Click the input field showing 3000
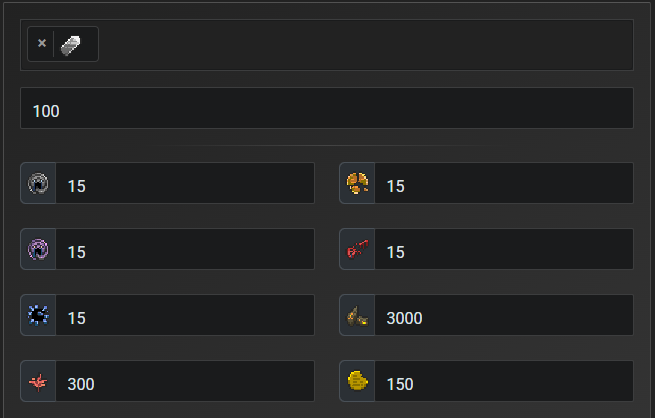 point(503,316)
